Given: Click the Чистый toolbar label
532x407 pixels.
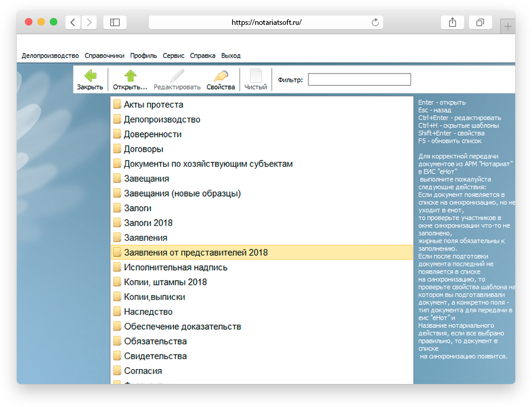Looking at the screenshot, I should 256,87.
